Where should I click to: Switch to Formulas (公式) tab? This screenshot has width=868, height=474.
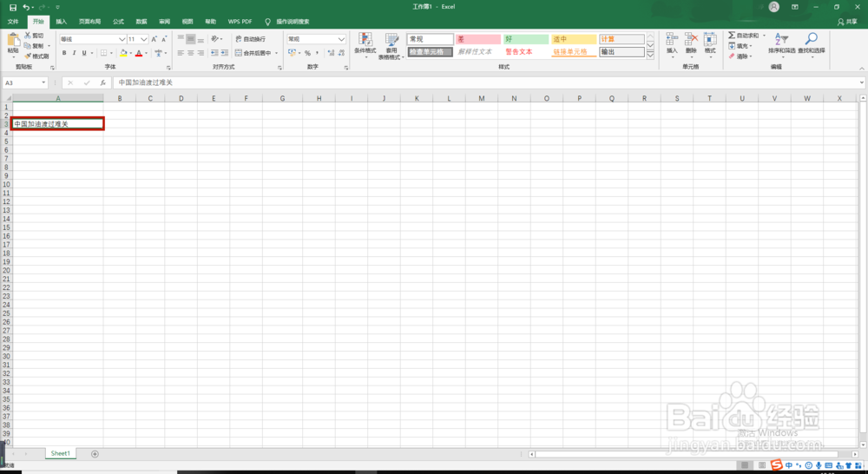pos(118,22)
